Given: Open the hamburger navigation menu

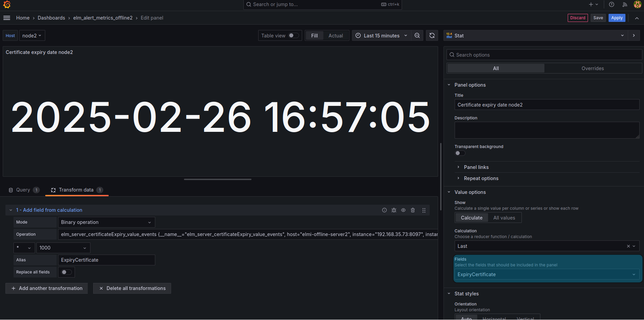Looking at the screenshot, I should (7, 18).
